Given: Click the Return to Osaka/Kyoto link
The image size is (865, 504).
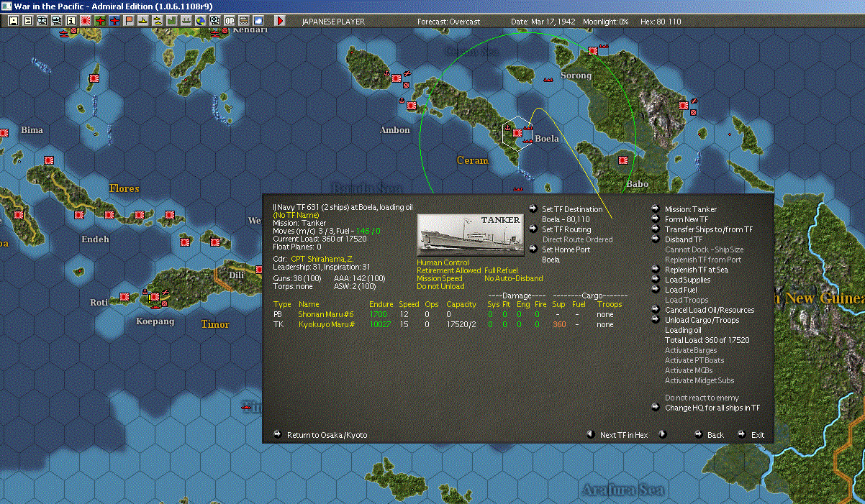Looking at the screenshot, I should click(327, 435).
